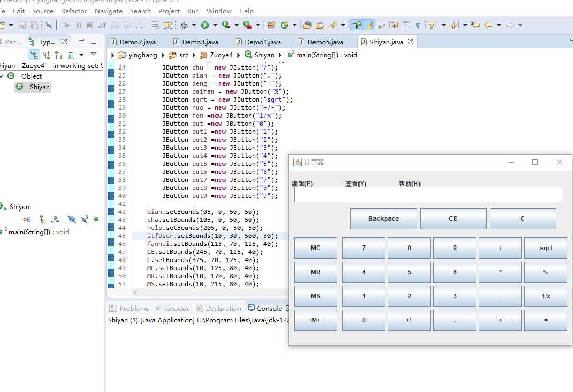
Task: Click the Debug bug icon
Action: (x=184, y=25)
